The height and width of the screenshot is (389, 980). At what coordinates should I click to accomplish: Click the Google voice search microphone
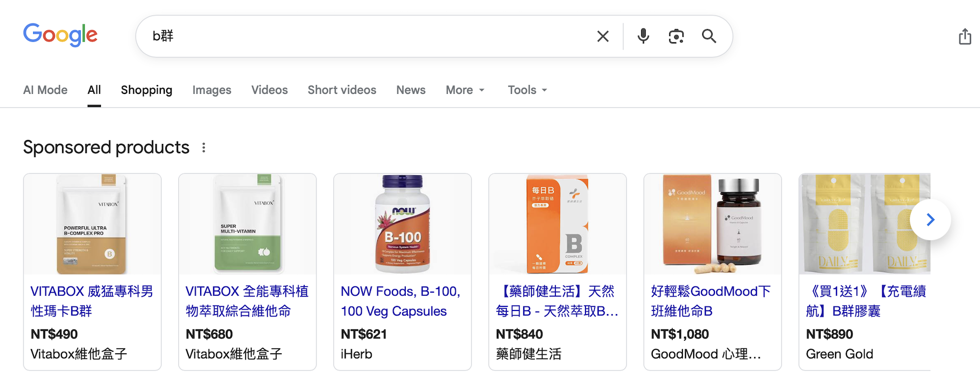[x=643, y=36]
